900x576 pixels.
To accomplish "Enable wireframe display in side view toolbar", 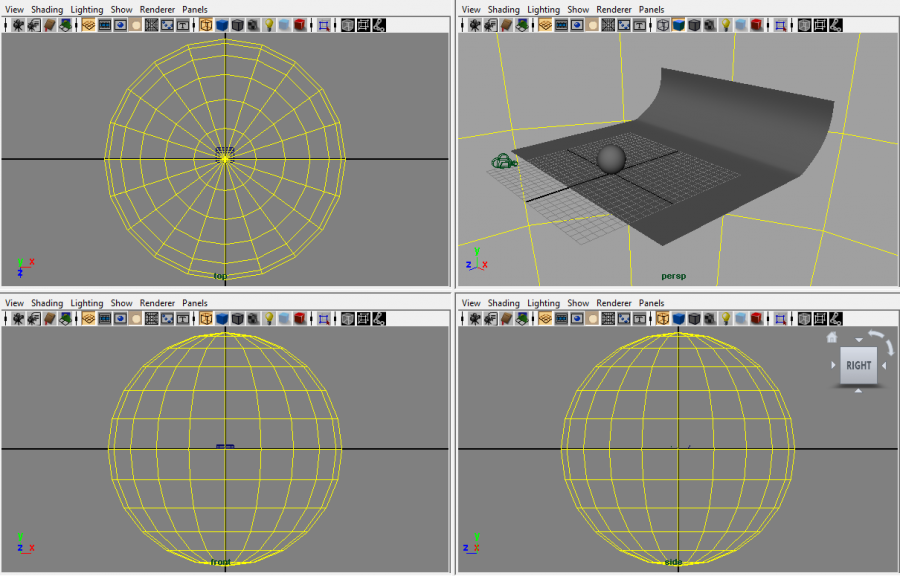I will click(663, 319).
